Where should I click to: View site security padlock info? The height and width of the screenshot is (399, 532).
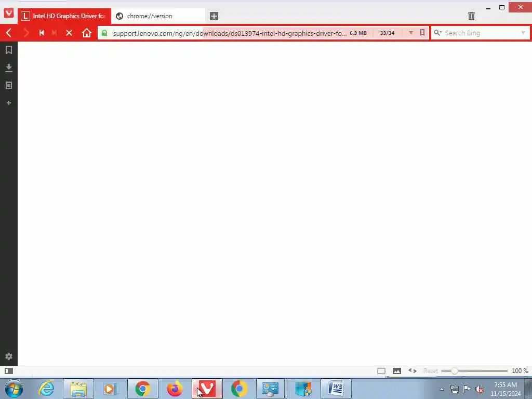tap(104, 33)
